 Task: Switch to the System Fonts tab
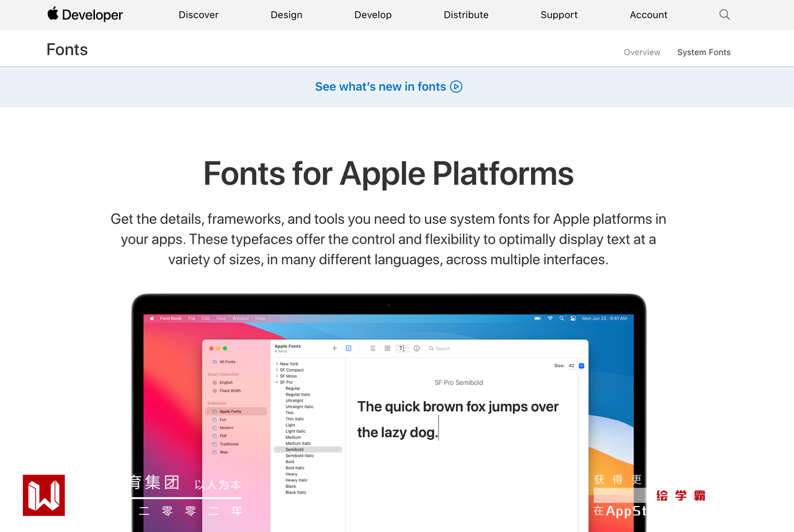pyautogui.click(x=704, y=52)
